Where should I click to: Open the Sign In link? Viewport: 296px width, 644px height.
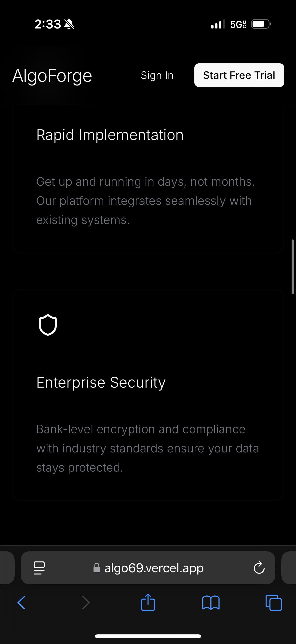[157, 75]
